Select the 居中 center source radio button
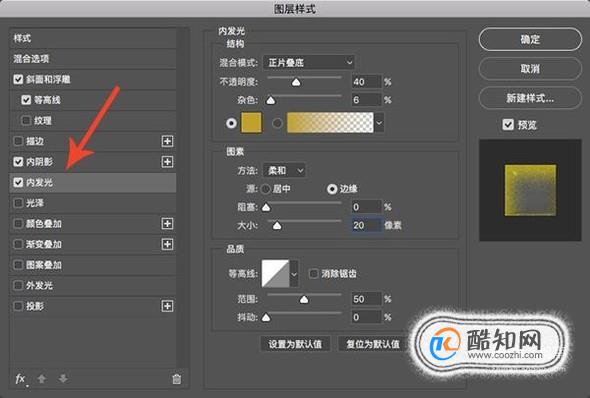Viewport: 590px width, 398px height. 266,189
